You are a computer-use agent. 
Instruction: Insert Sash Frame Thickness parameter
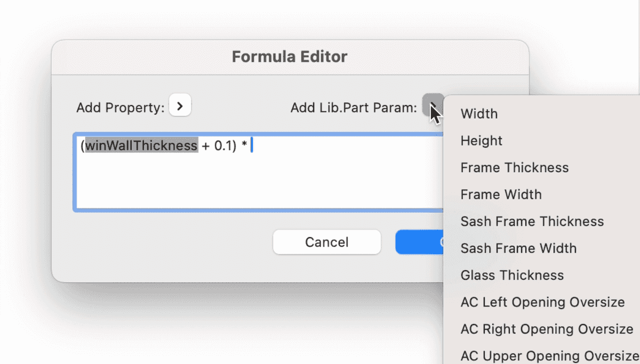532,221
